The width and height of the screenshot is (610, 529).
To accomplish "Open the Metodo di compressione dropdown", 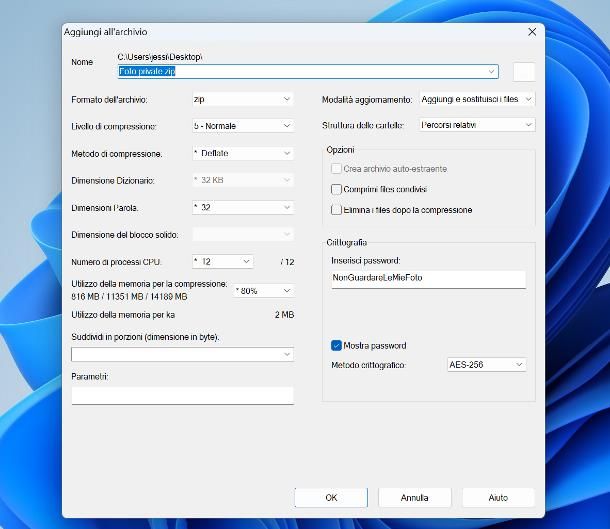I will [243, 153].
